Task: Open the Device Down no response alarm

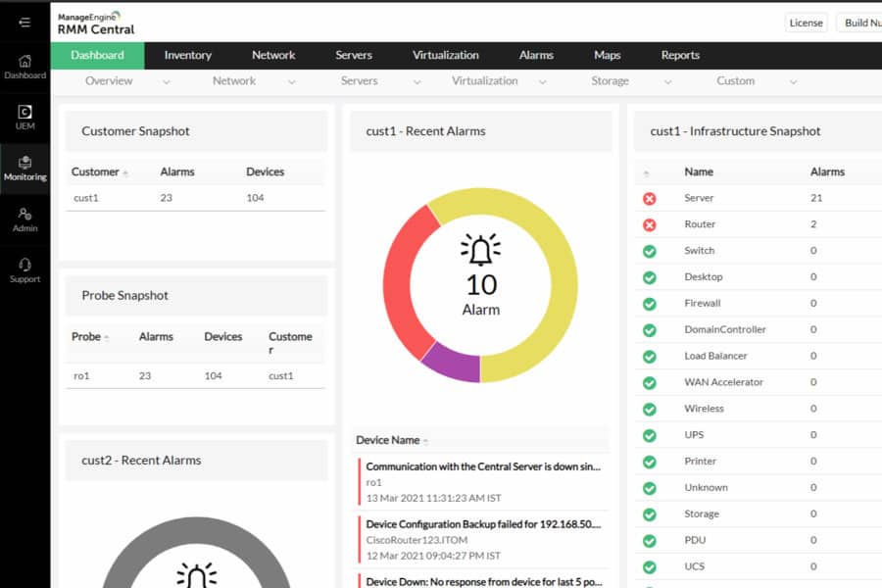Action: pos(483,582)
